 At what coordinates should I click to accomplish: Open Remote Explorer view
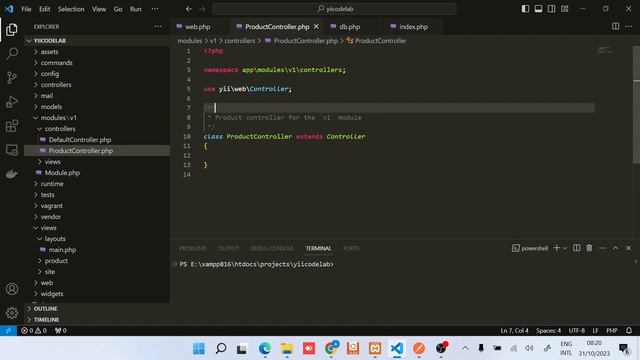12,150
